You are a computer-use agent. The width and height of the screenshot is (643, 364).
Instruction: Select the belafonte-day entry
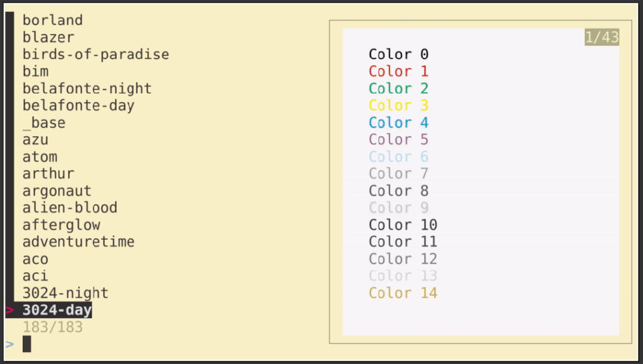[x=78, y=105]
